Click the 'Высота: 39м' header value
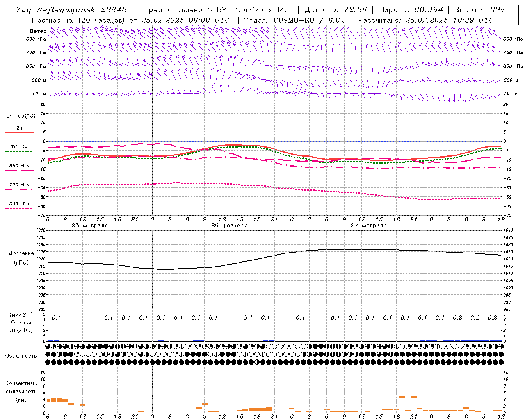Screen dimensions: 525x420 [x=479, y=10]
